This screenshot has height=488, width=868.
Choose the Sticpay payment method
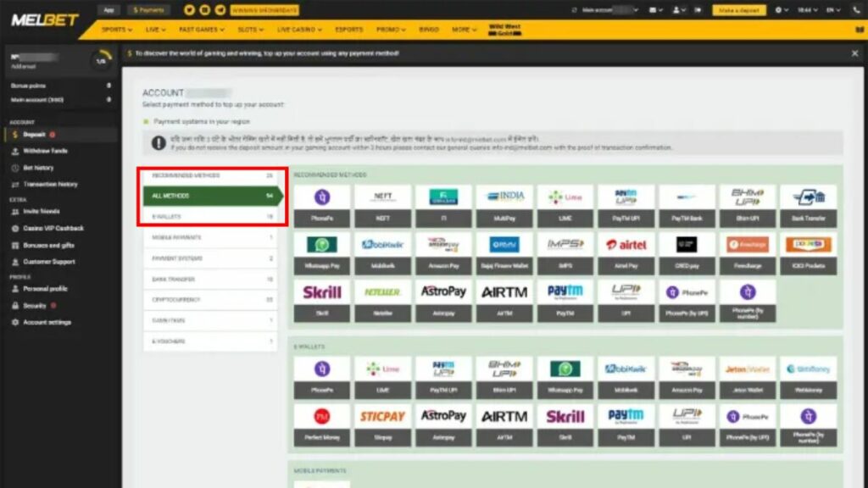(x=382, y=425)
